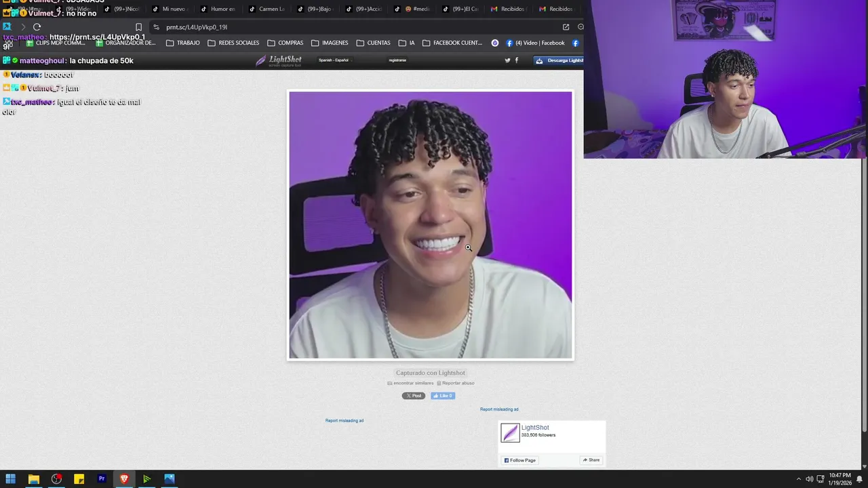This screenshot has height=488, width=868.
Task: Click the share/open-external icon in the address bar
Action: (x=566, y=27)
